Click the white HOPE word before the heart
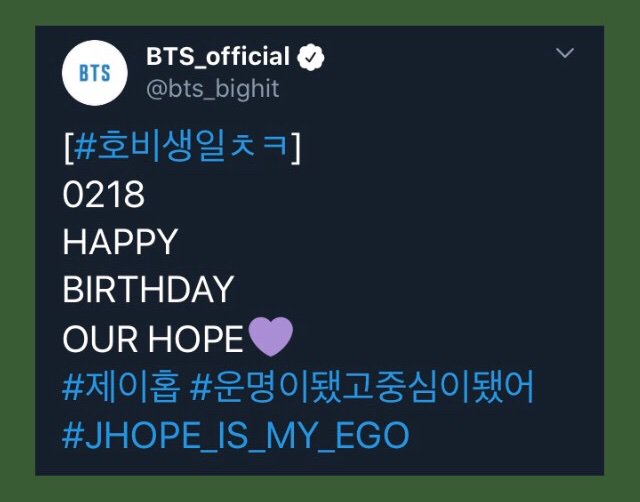 coord(196,339)
